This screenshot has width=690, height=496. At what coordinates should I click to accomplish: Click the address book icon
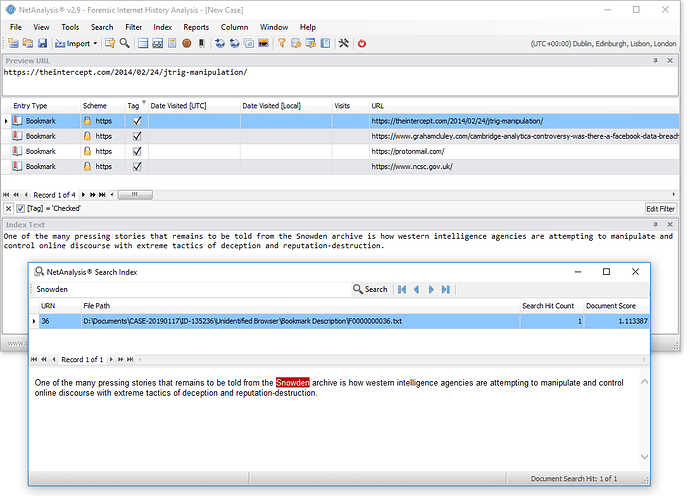(x=325, y=43)
